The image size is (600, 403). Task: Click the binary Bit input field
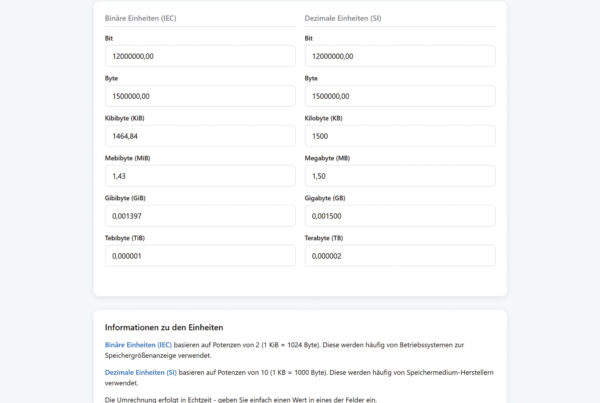coord(200,56)
